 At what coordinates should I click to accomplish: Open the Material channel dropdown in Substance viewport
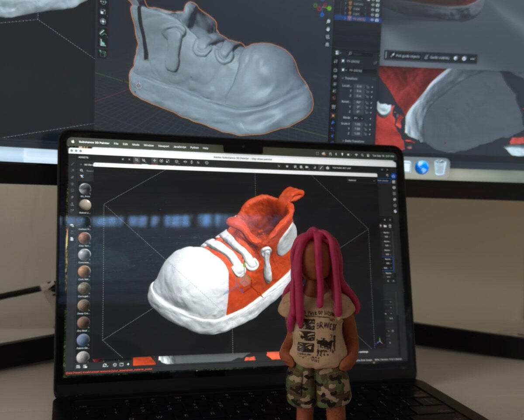click(362, 180)
